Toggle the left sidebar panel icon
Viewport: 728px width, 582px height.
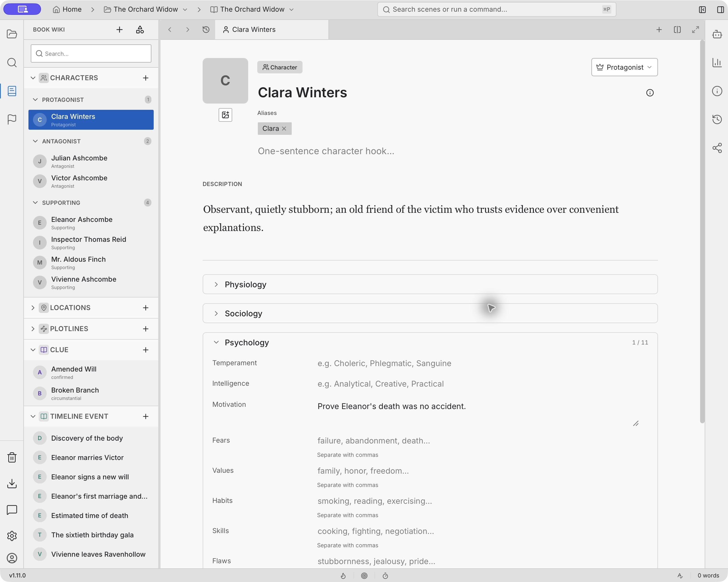[702, 9]
